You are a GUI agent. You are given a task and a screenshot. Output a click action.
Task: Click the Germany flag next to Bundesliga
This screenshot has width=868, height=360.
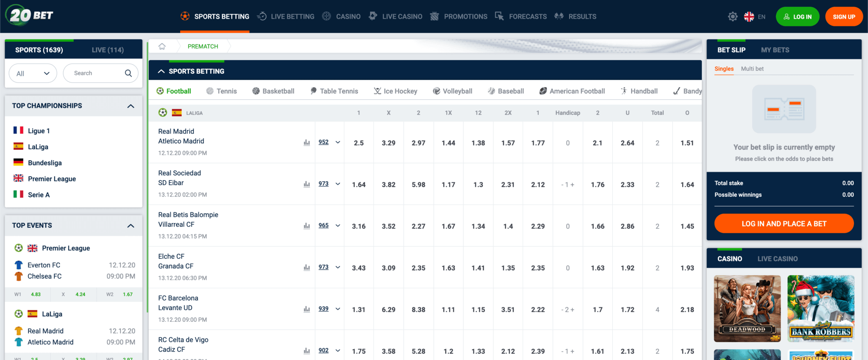18,162
